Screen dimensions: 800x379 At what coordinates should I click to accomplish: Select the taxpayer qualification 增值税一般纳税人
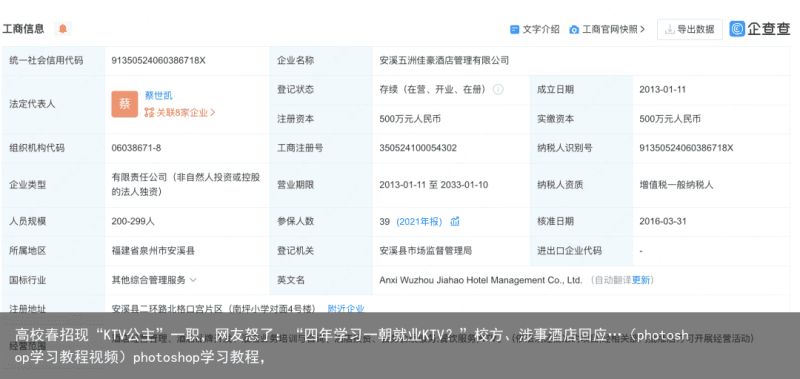(x=676, y=185)
